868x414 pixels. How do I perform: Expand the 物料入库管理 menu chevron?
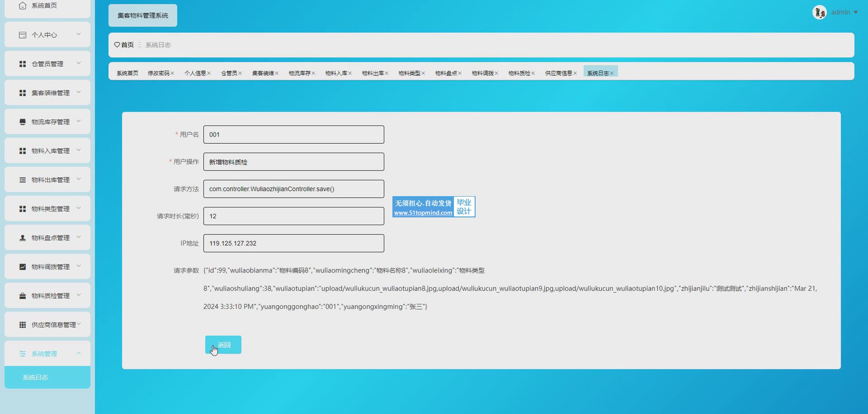(x=79, y=150)
